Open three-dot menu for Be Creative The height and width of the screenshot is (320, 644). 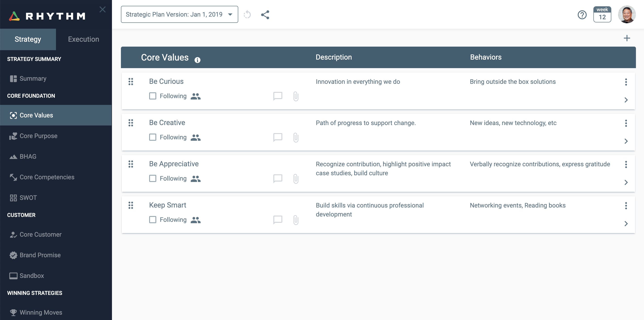(x=626, y=123)
